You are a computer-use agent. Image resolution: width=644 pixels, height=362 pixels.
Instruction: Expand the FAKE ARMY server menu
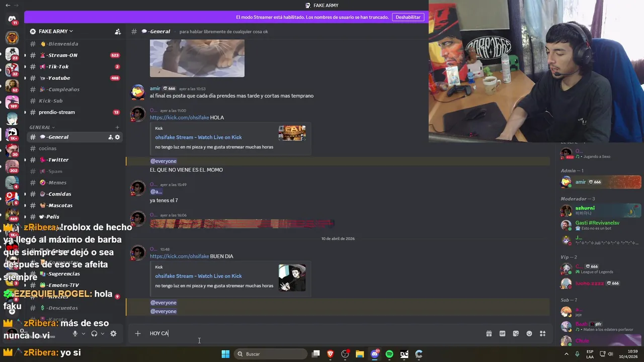click(55, 31)
